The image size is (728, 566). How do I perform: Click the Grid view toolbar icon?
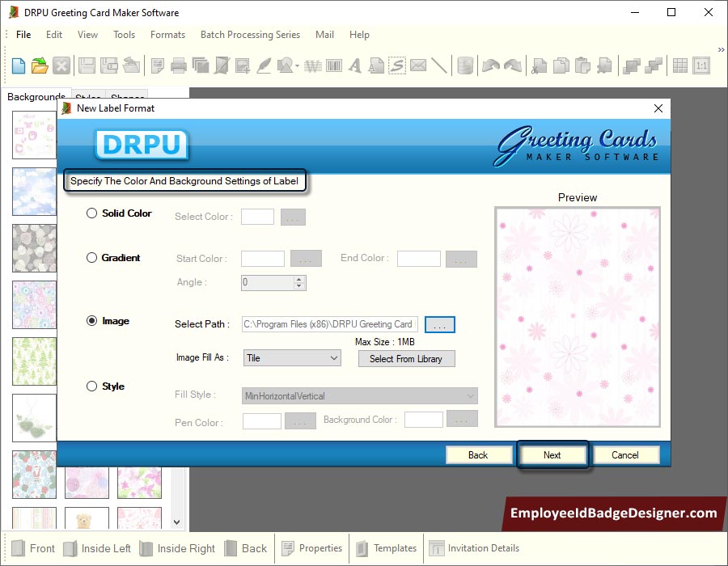click(679, 65)
